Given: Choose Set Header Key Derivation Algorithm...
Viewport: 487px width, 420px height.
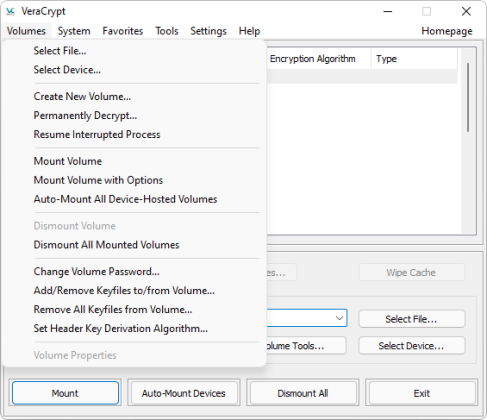Looking at the screenshot, I should pos(133,328).
